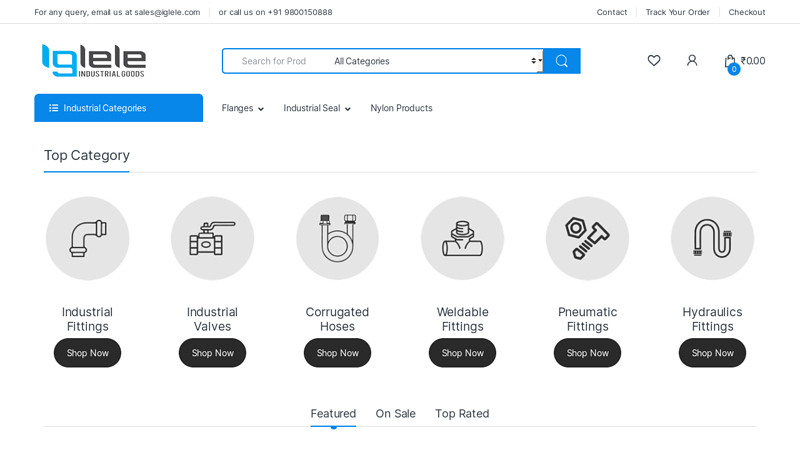
Task: Click Shop Now under Industrial Valves
Action: [212, 353]
